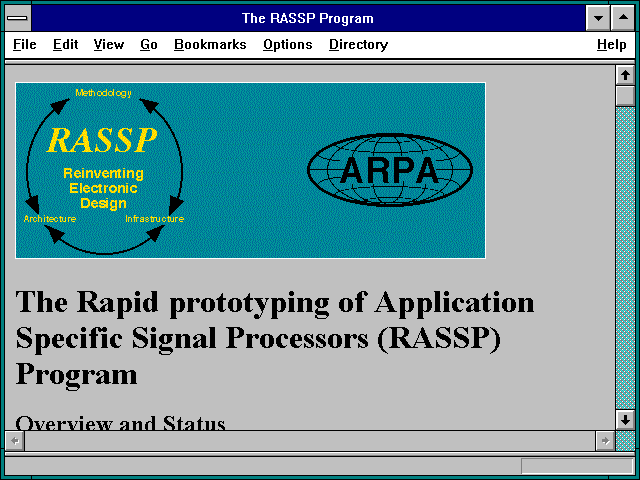Open the File menu
The width and height of the screenshot is (640, 480).
point(24,44)
